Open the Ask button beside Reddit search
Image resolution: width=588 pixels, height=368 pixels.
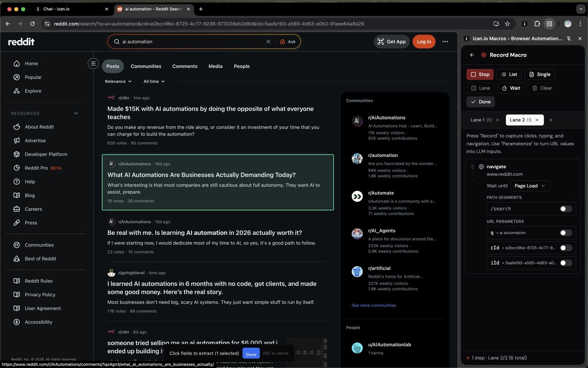[288, 41]
